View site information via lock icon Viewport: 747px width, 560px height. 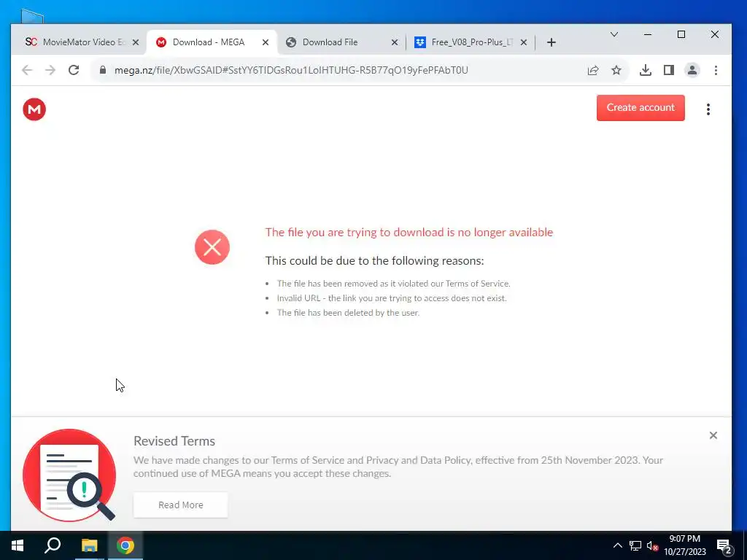(x=102, y=70)
